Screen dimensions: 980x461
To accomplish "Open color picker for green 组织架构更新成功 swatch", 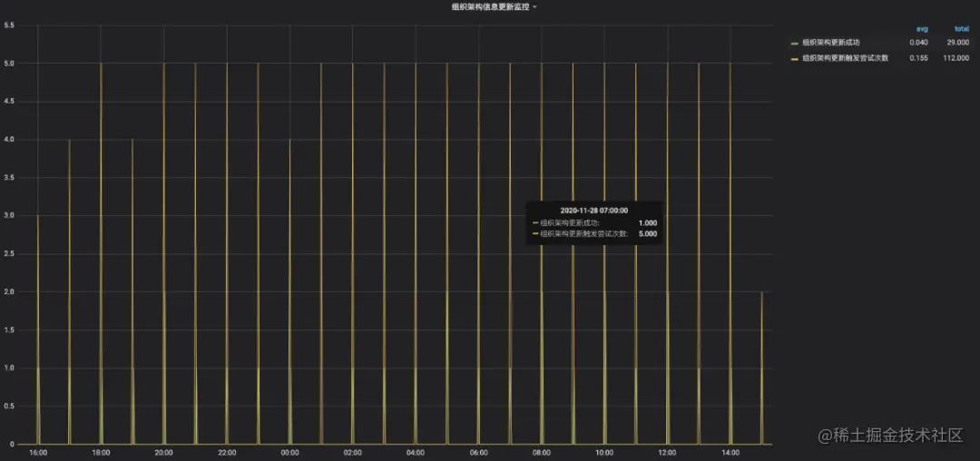I will tap(794, 43).
